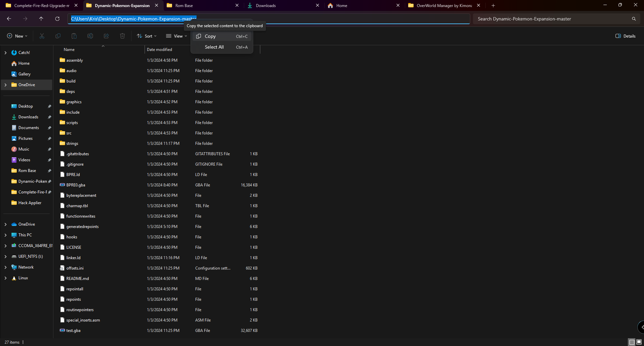Add a new tab with plus button

click(x=493, y=6)
